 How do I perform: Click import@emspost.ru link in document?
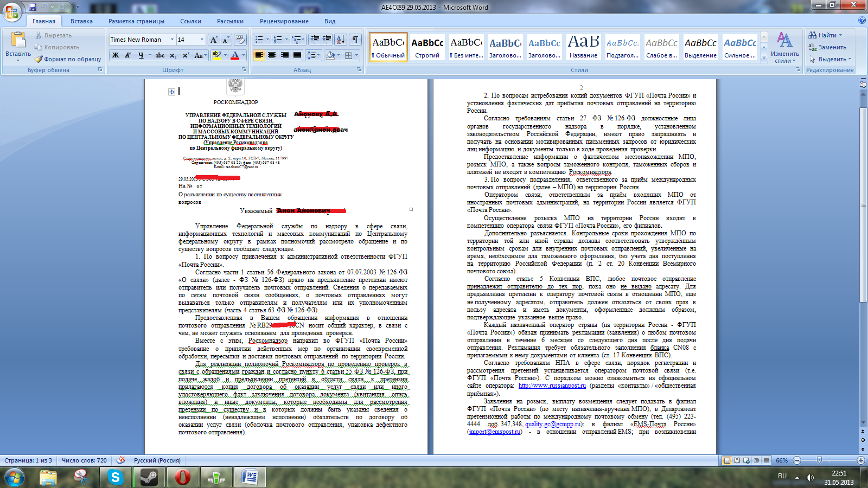[x=495, y=432]
